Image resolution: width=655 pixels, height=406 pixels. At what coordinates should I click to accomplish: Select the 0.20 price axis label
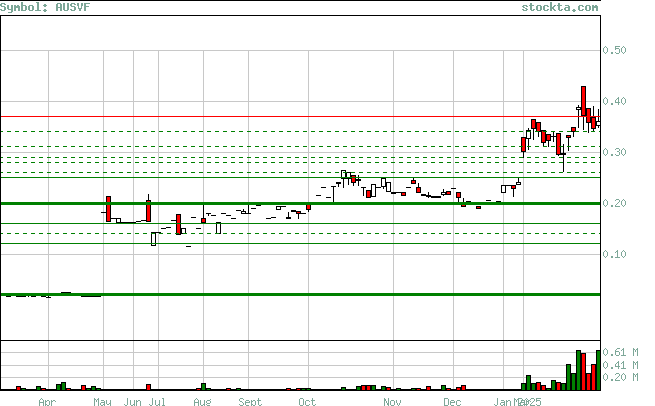pos(614,203)
